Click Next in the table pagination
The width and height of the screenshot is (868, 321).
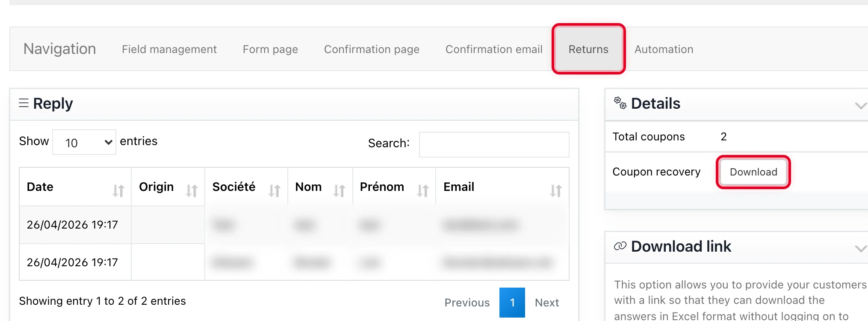(x=546, y=302)
